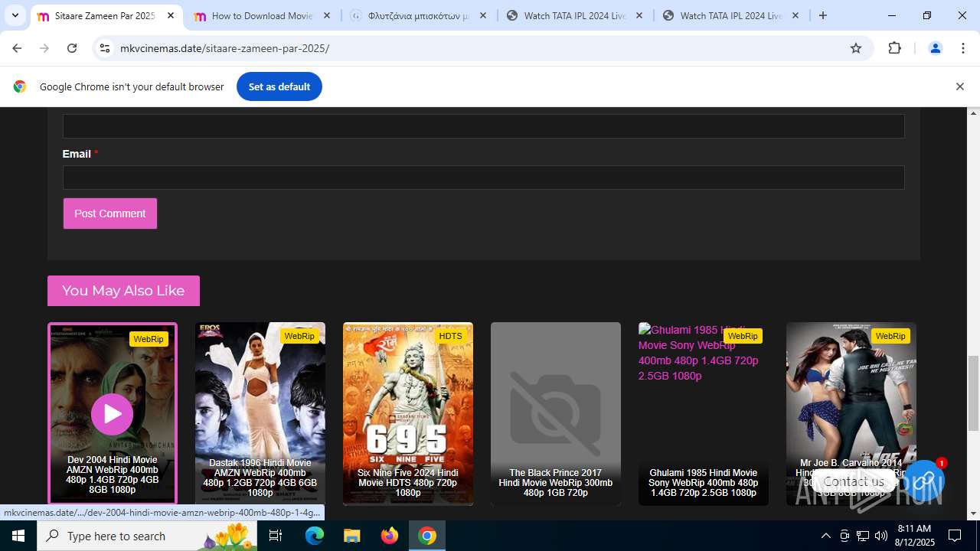Viewport: 980px width, 551px height.
Task: Open Ghulami 1985 Hindi Movie caption text
Action: (x=703, y=483)
